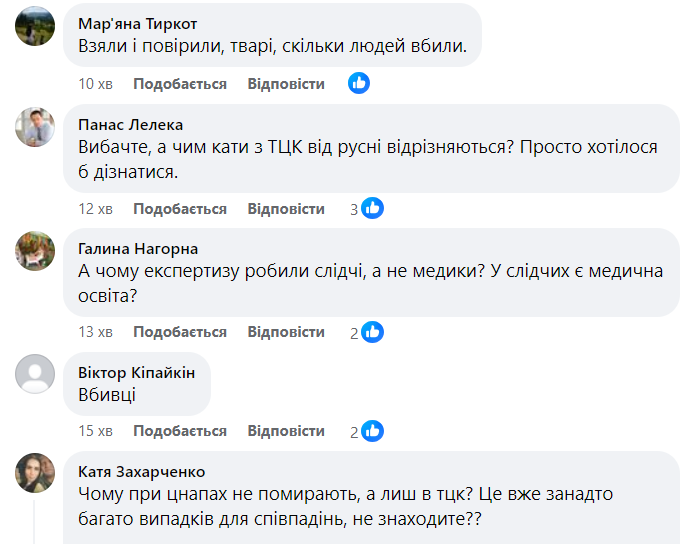This screenshot has width=694, height=544.
Task: Click the 10 хв timestamp link
Action: [x=96, y=84]
